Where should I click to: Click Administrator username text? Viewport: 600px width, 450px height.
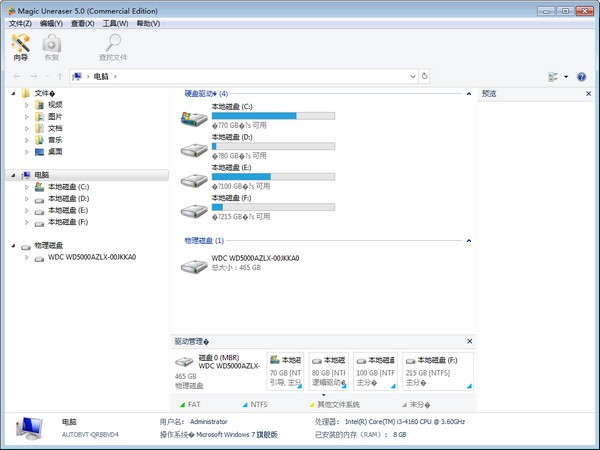tap(209, 422)
